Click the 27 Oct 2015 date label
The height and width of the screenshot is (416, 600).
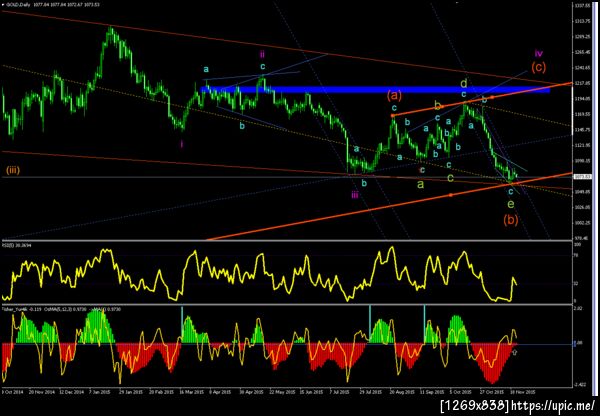tap(492, 392)
